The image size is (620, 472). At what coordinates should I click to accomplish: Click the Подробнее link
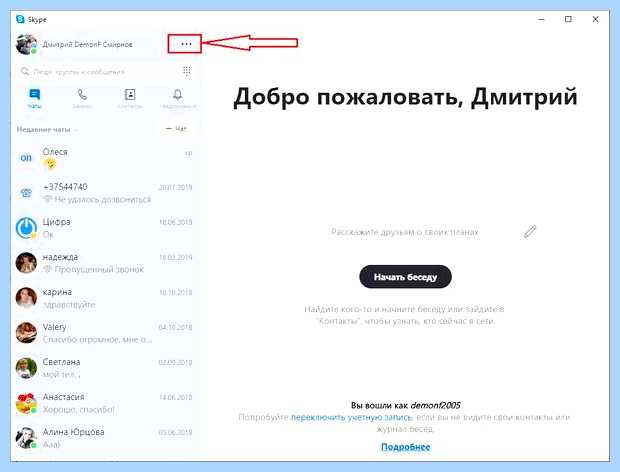tap(405, 447)
